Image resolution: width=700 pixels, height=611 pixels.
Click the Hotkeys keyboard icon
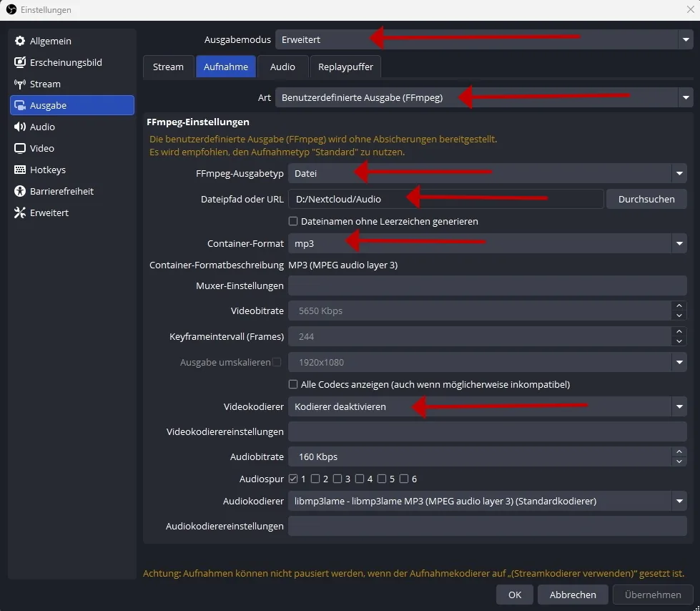tap(19, 170)
